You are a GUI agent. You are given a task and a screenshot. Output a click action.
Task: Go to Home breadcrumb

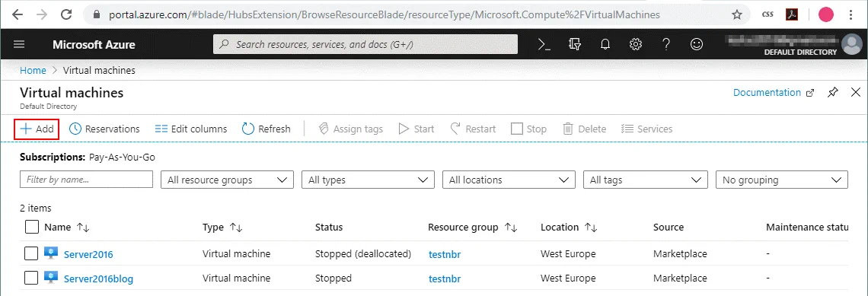(33, 70)
